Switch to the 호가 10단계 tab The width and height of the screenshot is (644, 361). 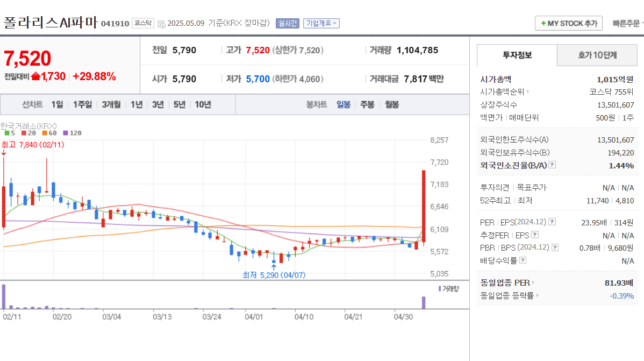click(x=597, y=55)
